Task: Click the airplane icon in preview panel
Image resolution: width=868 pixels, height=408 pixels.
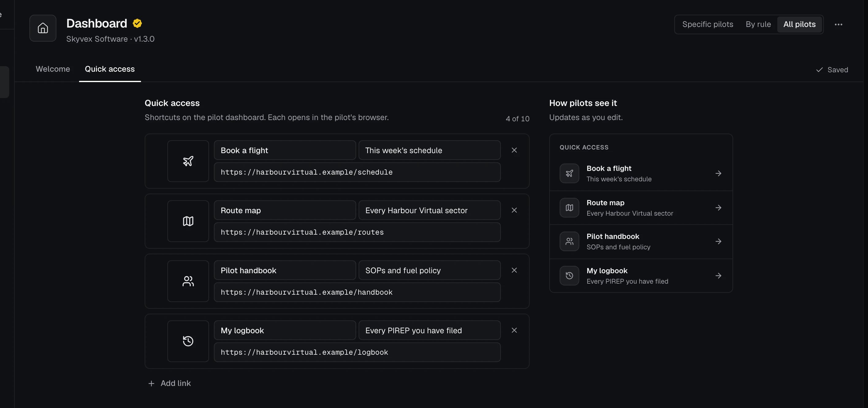Action: click(569, 173)
